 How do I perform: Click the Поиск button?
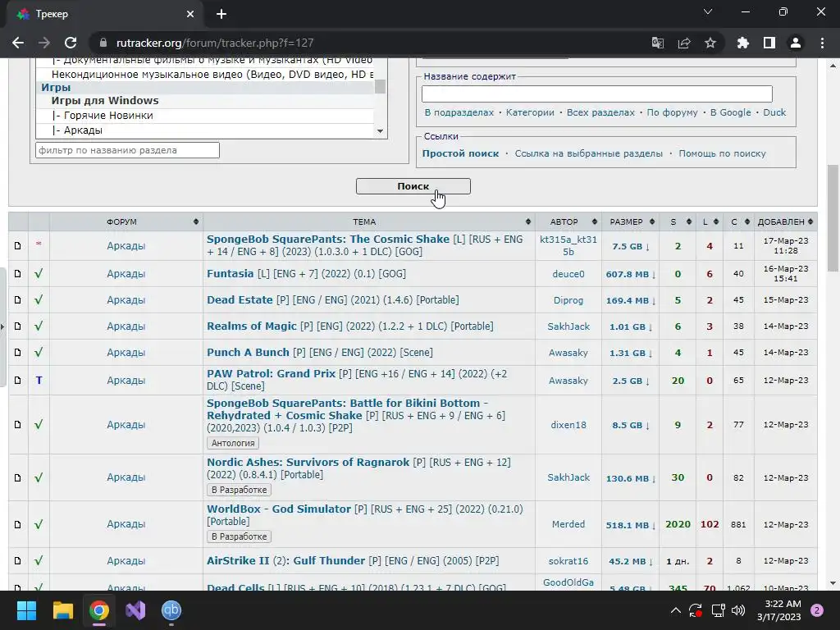click(x=413, y=186)
